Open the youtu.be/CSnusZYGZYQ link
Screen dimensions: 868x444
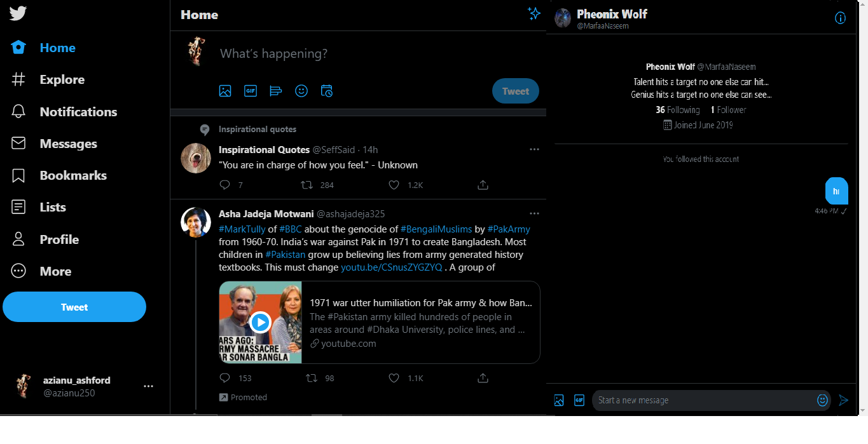pyautogui.click(x=392, y=267)
